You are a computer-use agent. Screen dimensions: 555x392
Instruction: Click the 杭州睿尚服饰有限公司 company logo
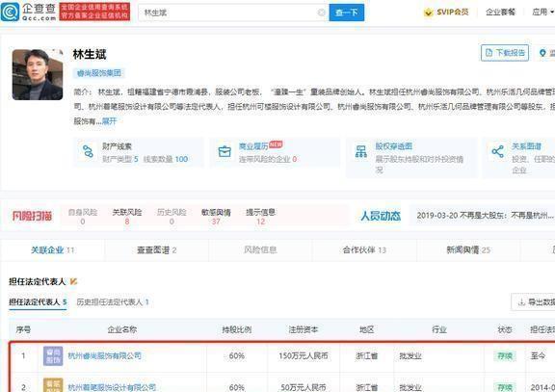point(53,356)
